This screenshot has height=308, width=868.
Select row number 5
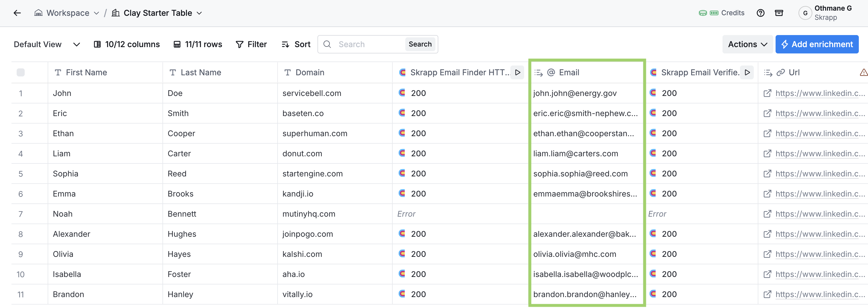coord(21,174)
